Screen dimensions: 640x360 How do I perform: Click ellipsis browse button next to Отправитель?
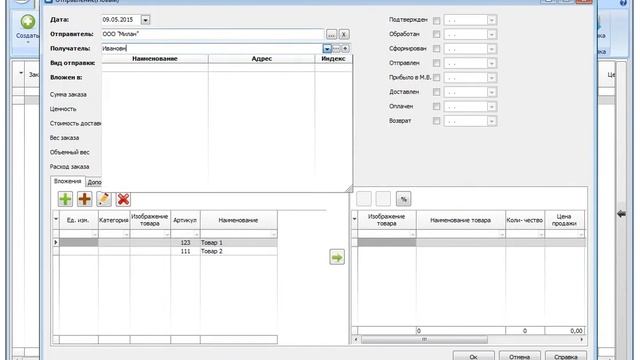331,34
